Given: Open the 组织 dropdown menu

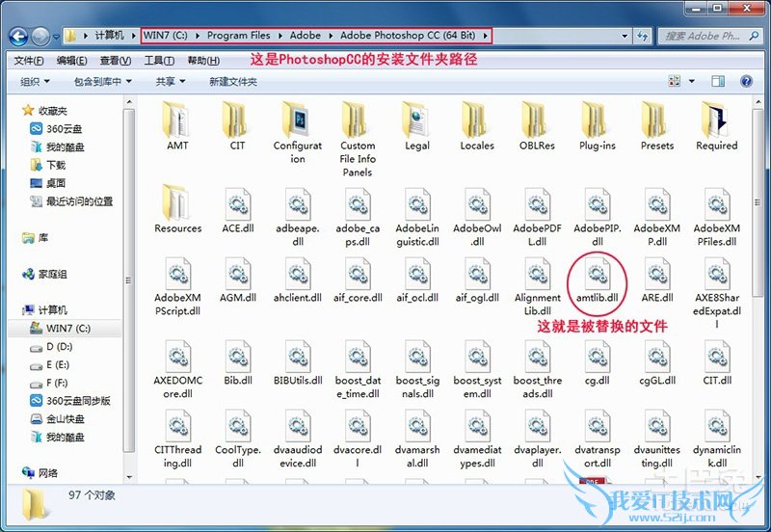Looking at the screenshot, I should coord(35,82).
